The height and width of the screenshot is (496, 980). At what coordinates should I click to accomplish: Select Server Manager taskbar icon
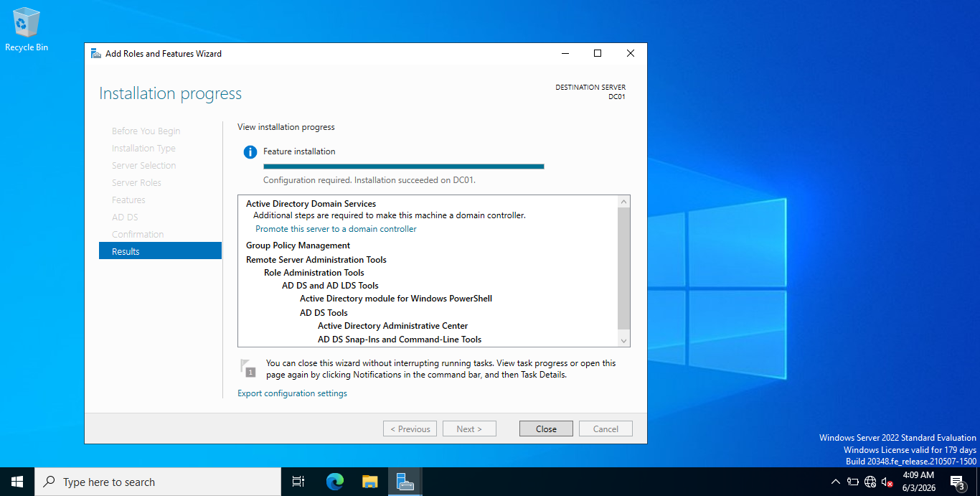point(405,482)
